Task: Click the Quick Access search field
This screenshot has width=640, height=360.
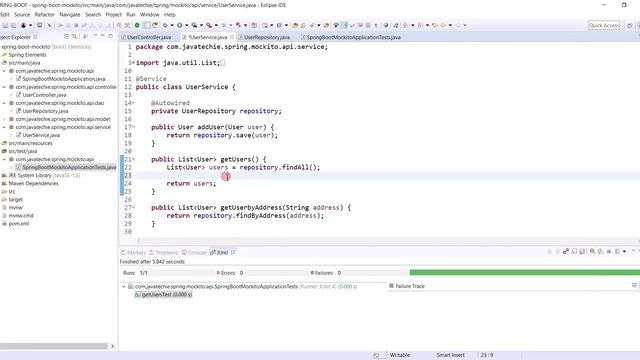Action: tap(604, 25)
